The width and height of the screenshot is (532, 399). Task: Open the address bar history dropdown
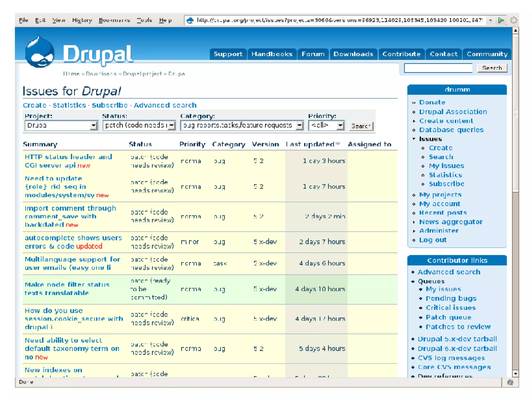(490, 20)
